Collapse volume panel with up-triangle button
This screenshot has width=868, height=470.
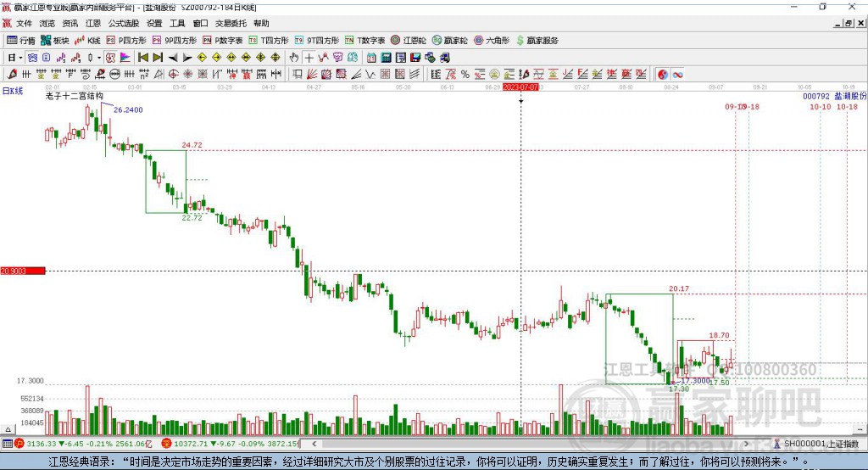point(8,429)
